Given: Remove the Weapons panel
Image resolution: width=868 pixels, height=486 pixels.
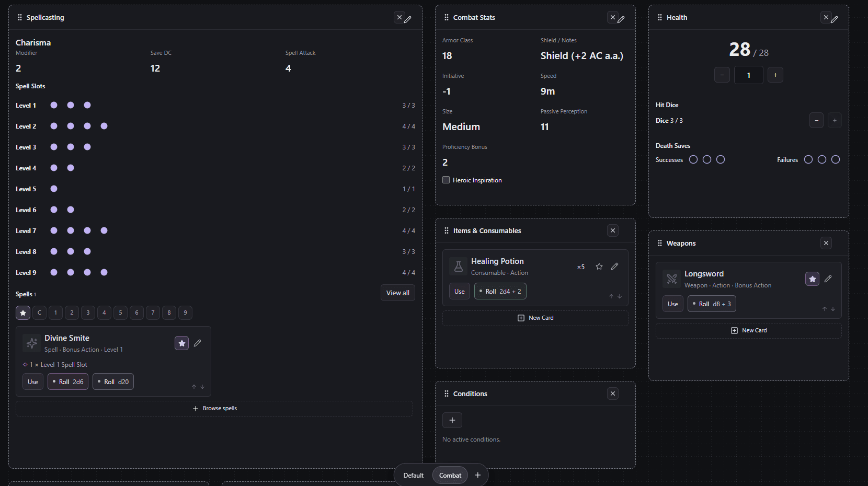Looking at the screenshot, I should [826, 243].
